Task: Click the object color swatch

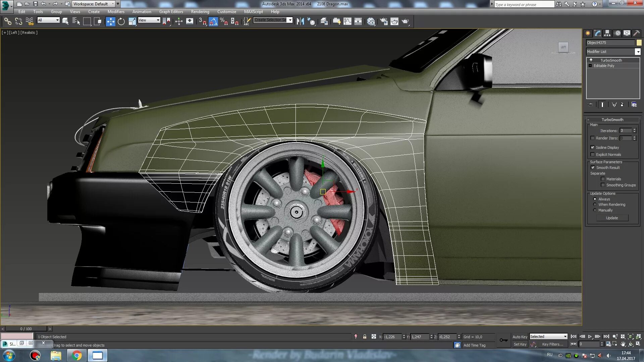Action: coord(639,43)
